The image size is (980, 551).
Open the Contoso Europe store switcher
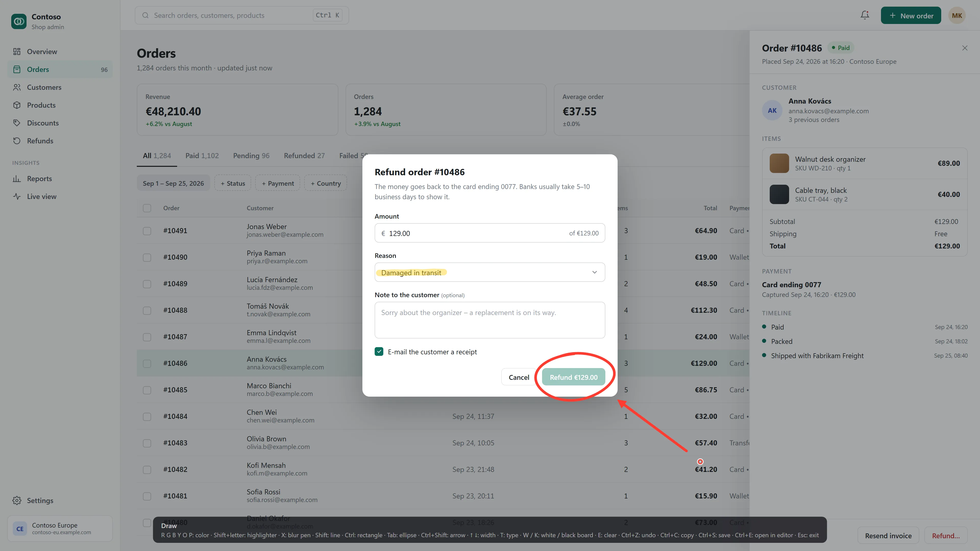click(60, 529)
